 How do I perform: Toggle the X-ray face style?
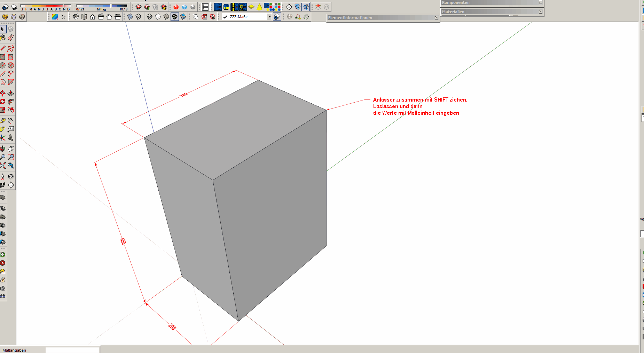130,17
